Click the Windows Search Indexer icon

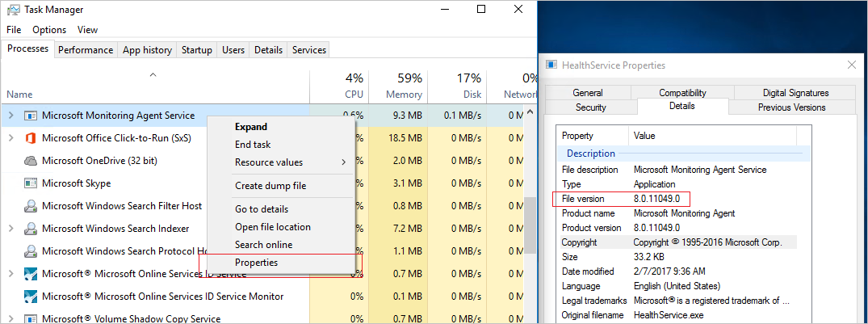[31, 229]
